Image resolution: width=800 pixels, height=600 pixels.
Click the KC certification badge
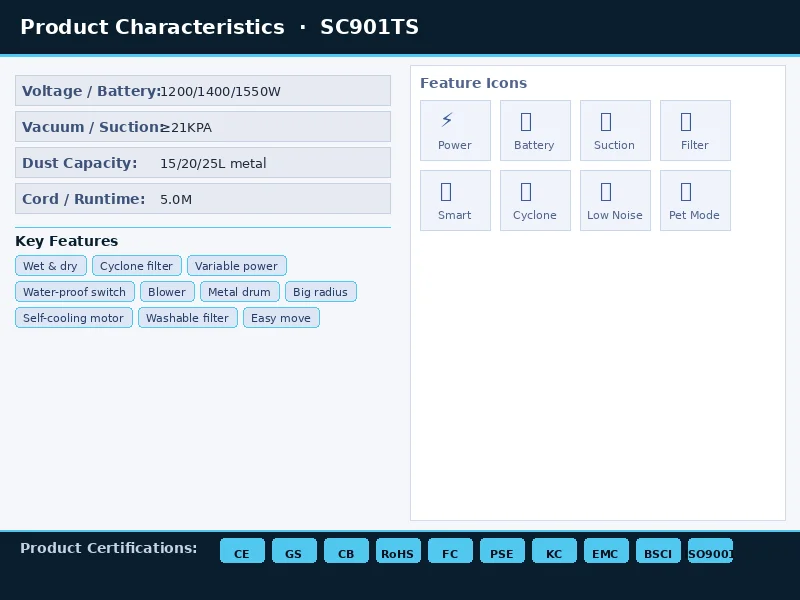tap(555, 551)
